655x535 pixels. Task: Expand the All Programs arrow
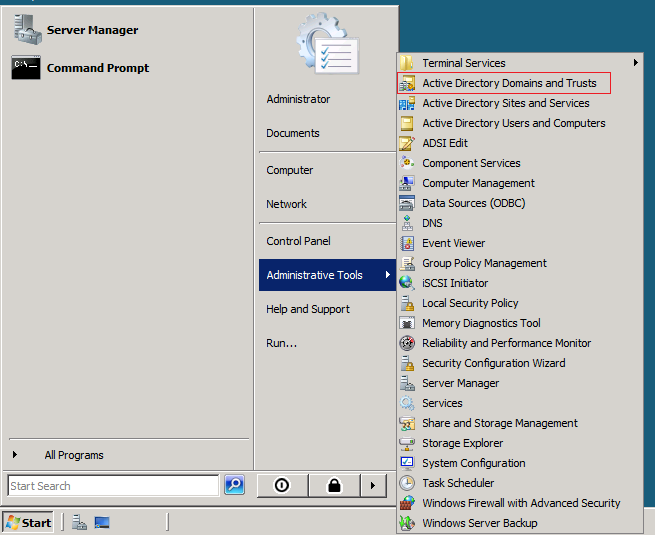pyautogui.click(x=15, y=454)
